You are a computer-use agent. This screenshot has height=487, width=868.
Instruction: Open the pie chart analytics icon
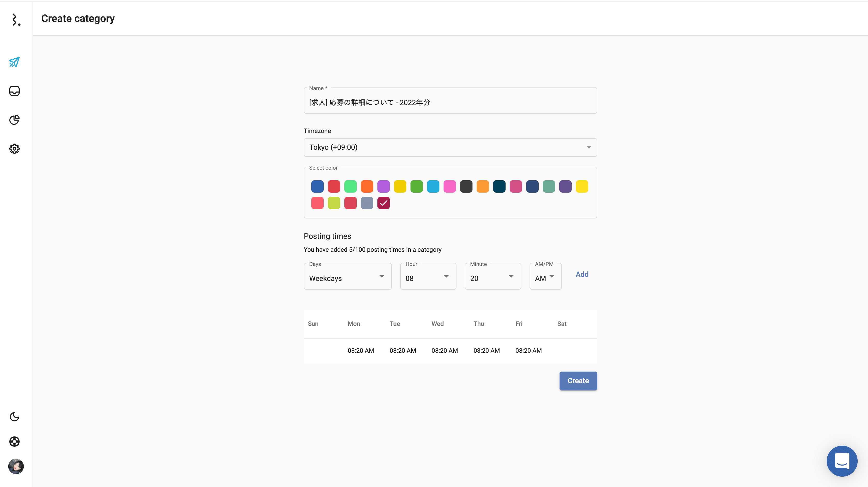coord(14,120)
